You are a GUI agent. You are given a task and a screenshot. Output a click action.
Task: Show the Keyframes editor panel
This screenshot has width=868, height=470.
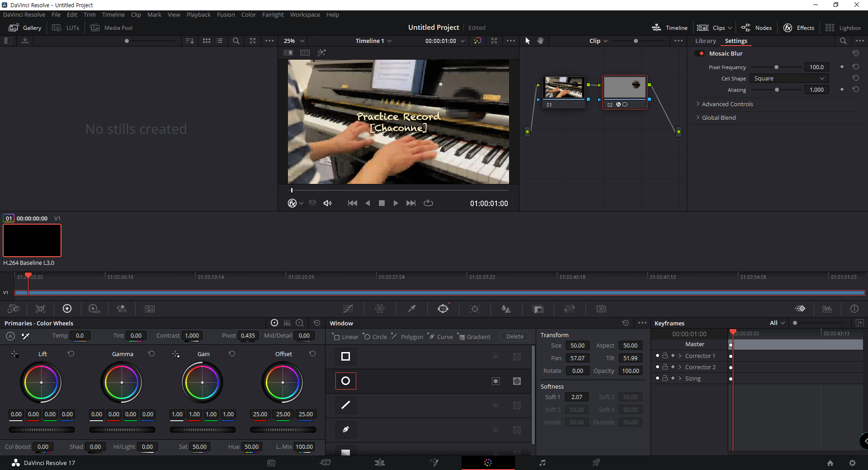pyautogui.click(x=800, y=309)
